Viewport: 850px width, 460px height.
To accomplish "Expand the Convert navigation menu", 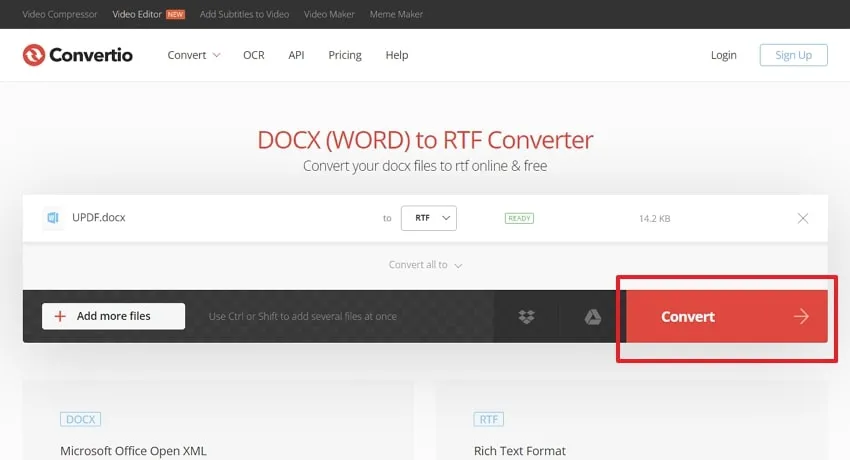I will coord(194,55).
